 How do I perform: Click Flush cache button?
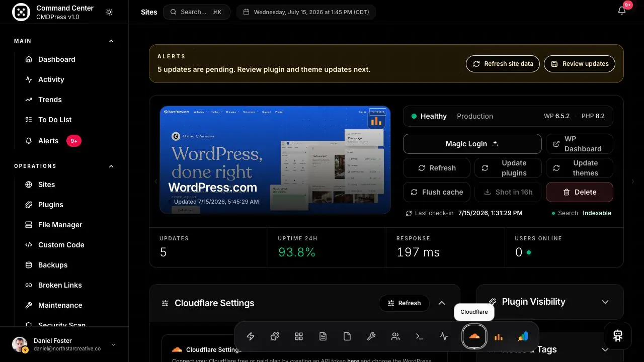click(437, 192)
